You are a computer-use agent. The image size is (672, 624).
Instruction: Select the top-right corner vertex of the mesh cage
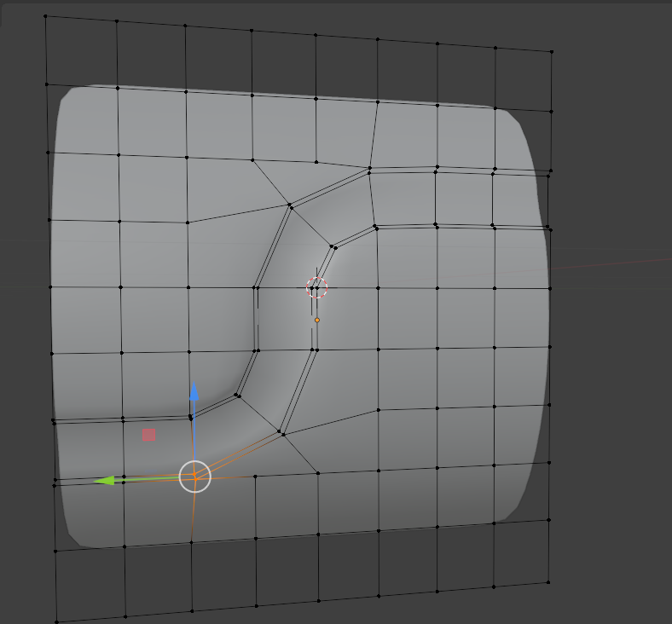(552, 52)
